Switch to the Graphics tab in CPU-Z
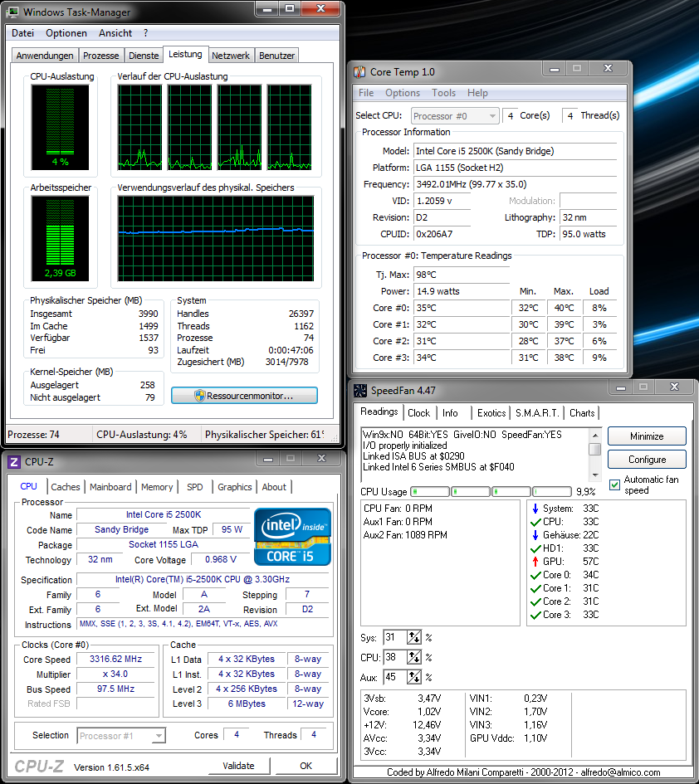This screenshot has height=784, width=699. (x=235, y=487)
